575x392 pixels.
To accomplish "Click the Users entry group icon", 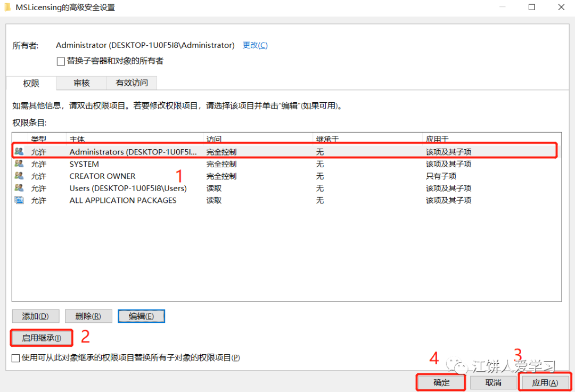I will [19, 188].
